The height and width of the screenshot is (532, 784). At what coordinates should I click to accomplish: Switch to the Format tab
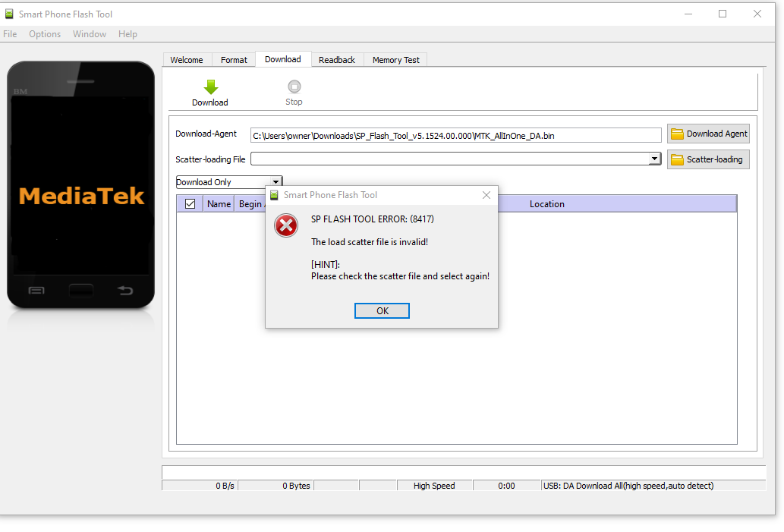[x=234, y=60]
